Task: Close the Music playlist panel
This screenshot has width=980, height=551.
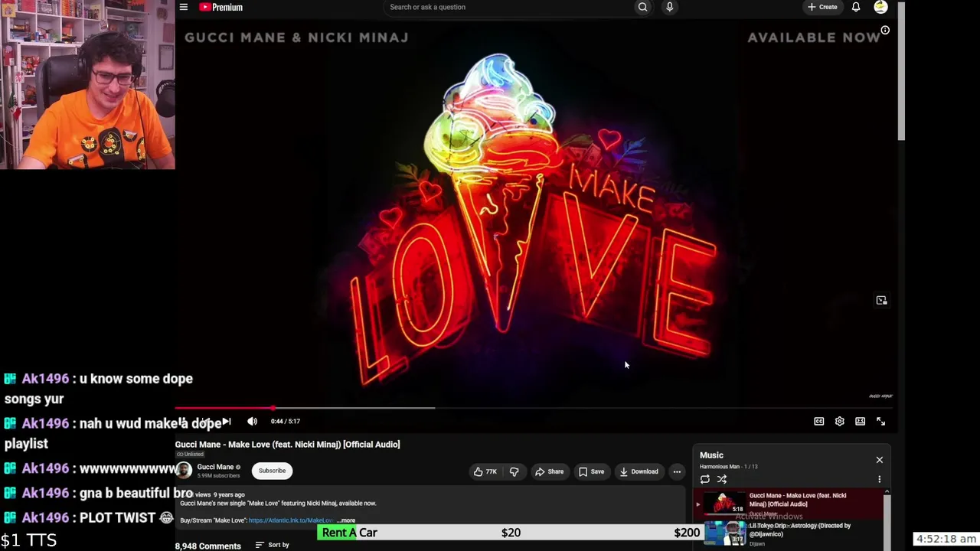Action: [879, 460]
